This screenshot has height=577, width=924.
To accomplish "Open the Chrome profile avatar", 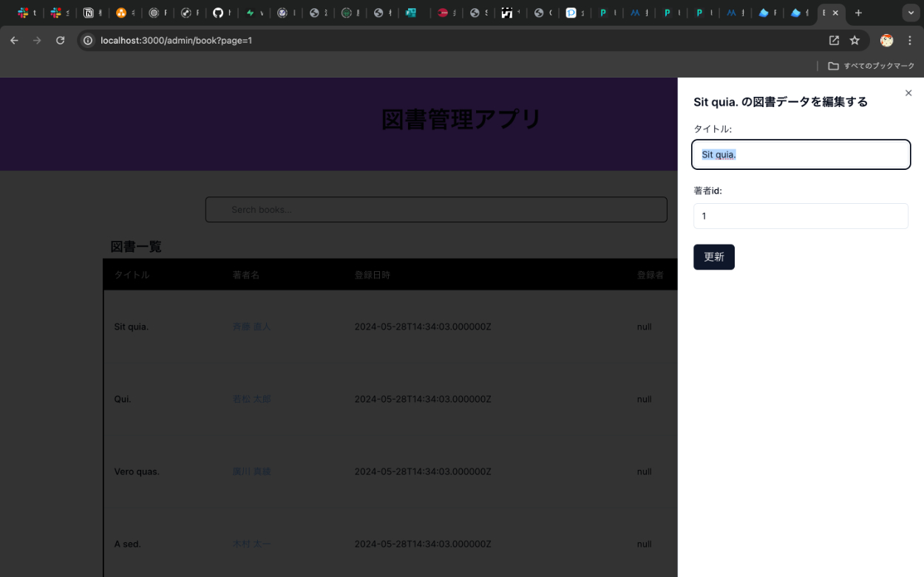I will (886, 41).
